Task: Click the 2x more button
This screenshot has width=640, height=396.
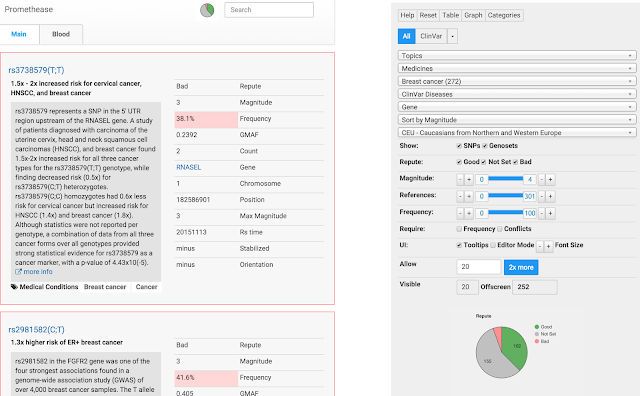Action: click(x=521, y=267)
